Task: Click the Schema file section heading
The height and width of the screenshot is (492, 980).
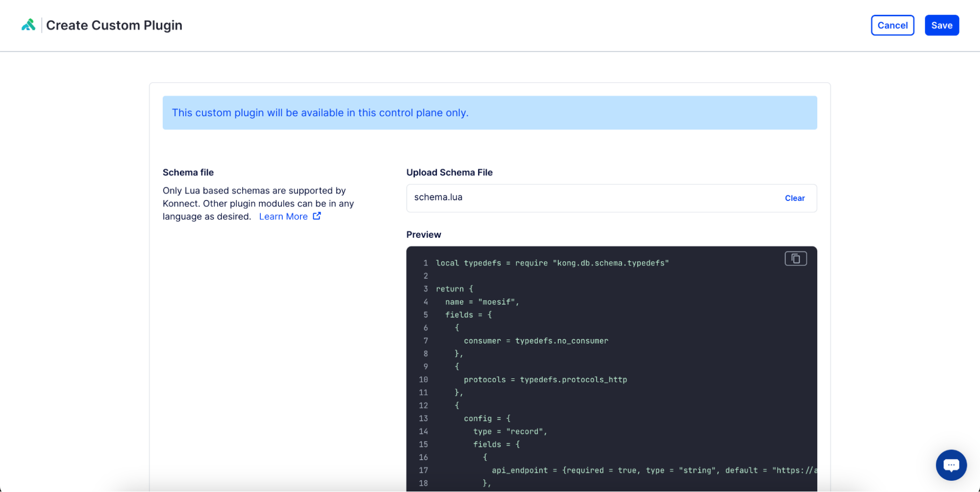Action: pos(188,172)
